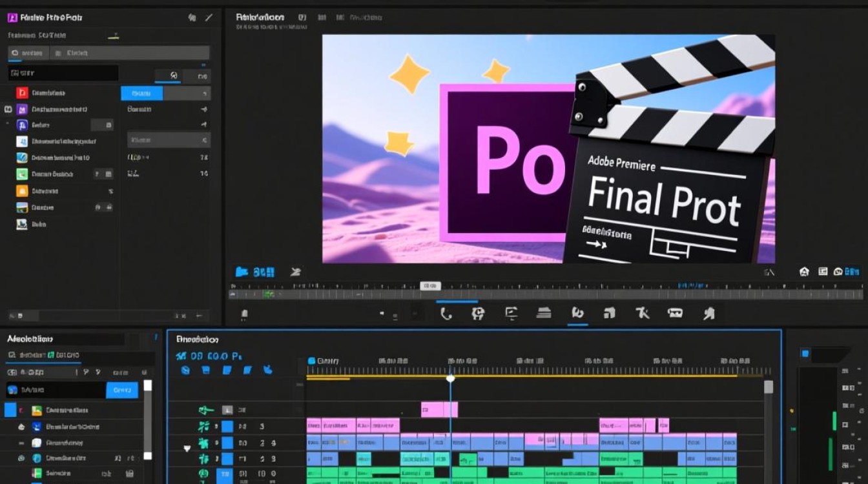Open the gray dropdown field in the project panel
The height and width of the screenshot is (484, 868).
(169, 139)
